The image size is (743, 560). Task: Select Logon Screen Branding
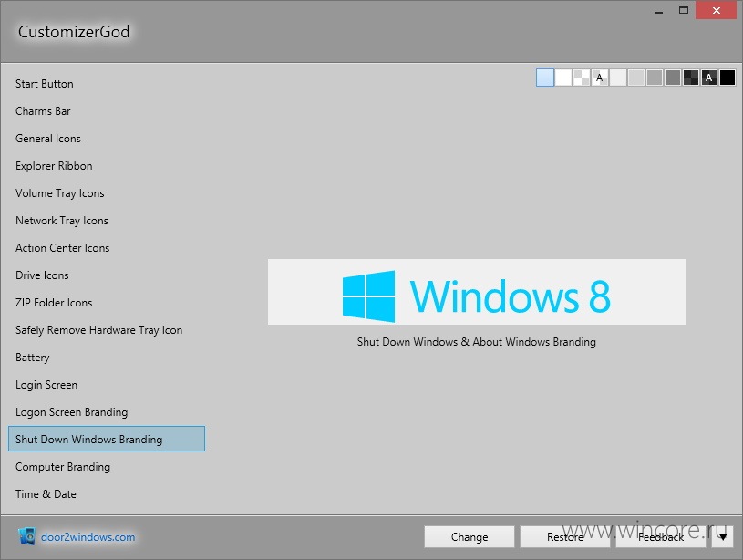coord(71,412)
